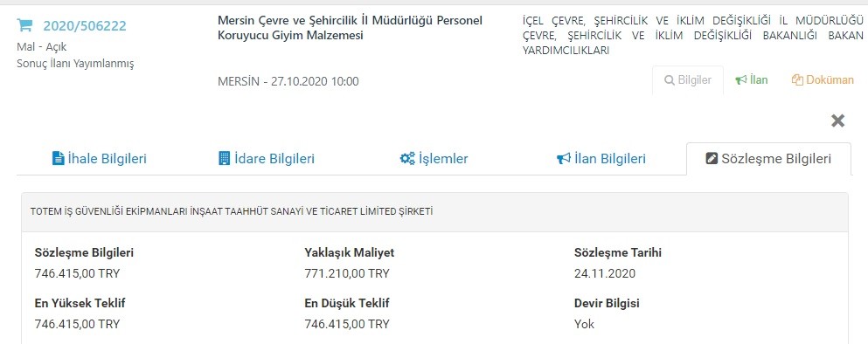The width and height of the screenshot is (868, 344).
Task: Open the İlan link
Action: tap(751, 80)
